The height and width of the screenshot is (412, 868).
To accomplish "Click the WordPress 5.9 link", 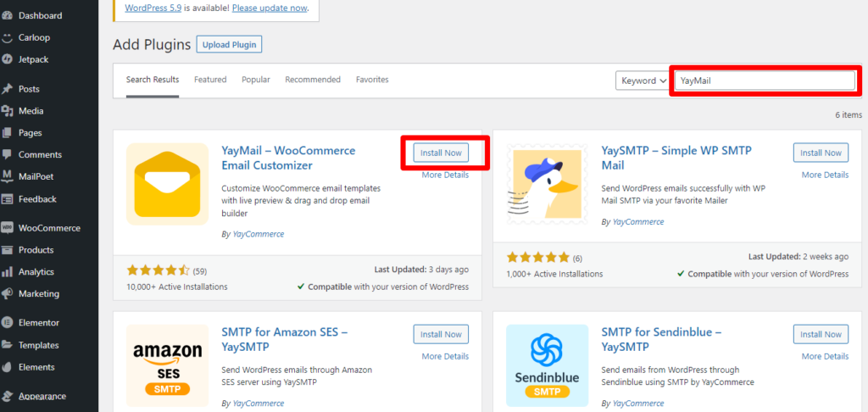I will tap(153, 8).
